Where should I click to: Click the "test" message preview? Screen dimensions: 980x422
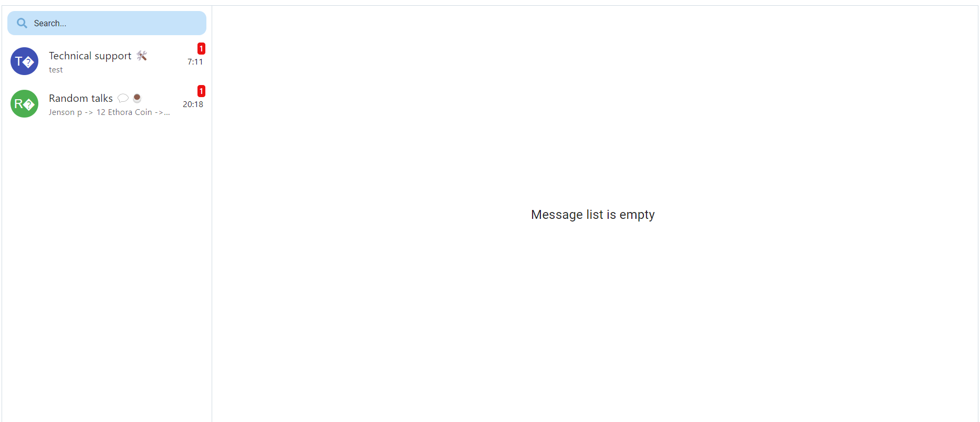(x=56, y=70)
